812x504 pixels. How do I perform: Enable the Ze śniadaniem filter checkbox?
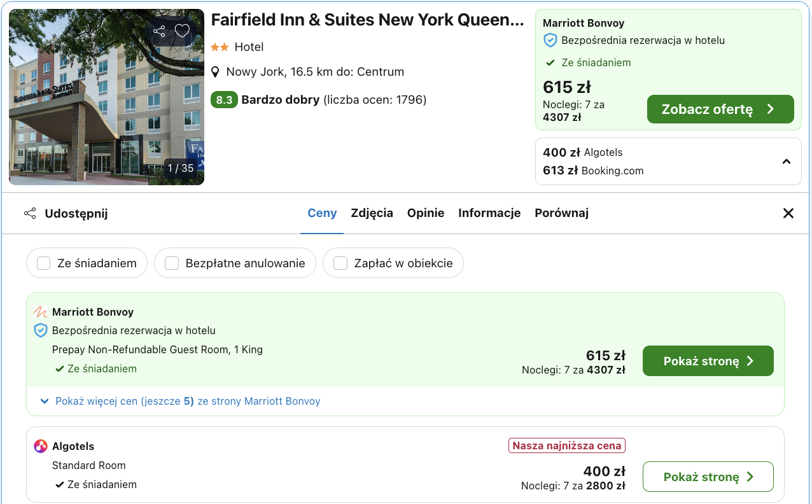(44, 263)
